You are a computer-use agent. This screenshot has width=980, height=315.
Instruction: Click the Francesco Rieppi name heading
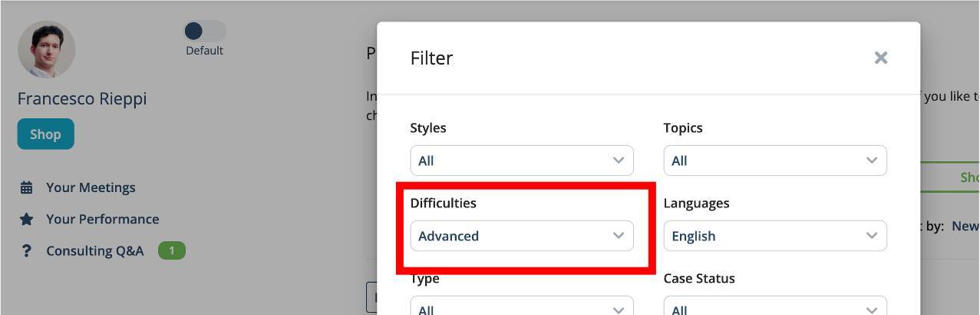click(82, 98)
